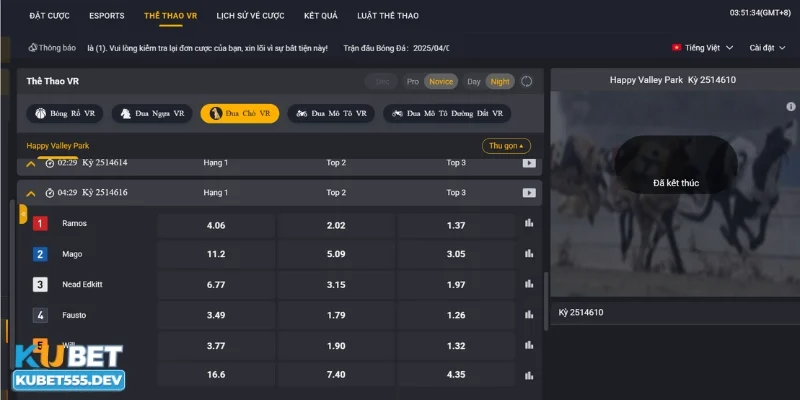Viewport: 800px width, 400px height.
Task: Click the speaker icon beside Thông báo
Action: [x=32, y=47]
